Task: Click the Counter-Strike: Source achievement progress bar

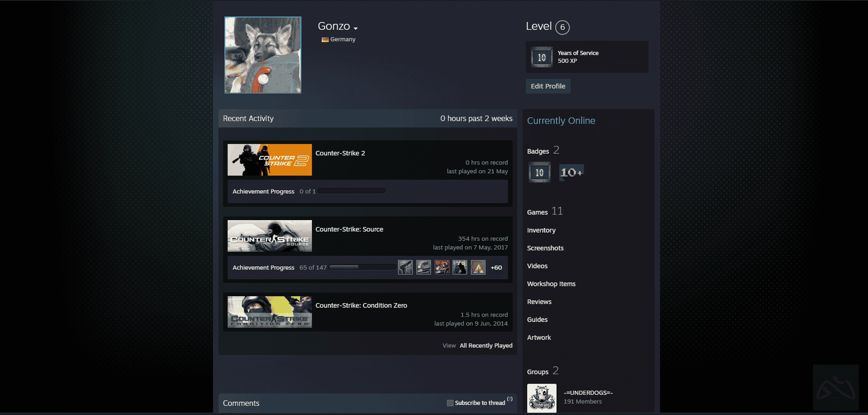Action: [362, 267]
